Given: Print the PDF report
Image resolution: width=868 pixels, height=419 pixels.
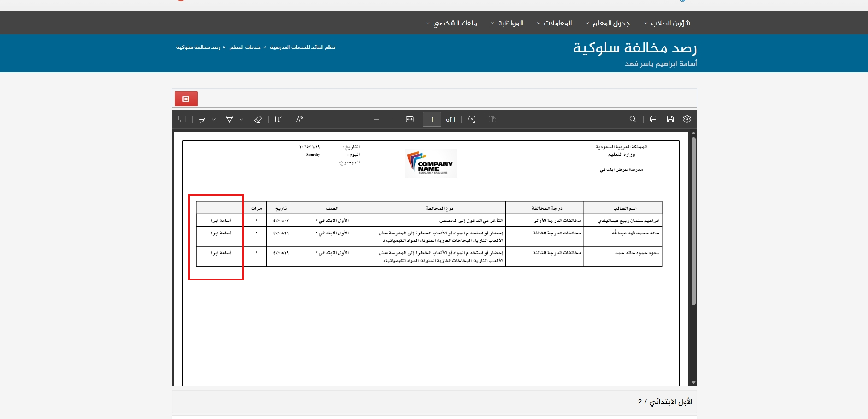Looking at the screenshot, I should point(653,119).
